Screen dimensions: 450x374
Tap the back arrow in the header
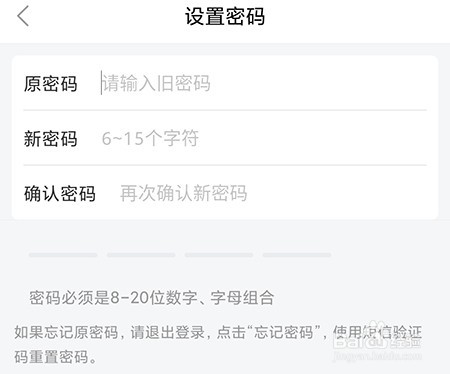click(23, 16)
